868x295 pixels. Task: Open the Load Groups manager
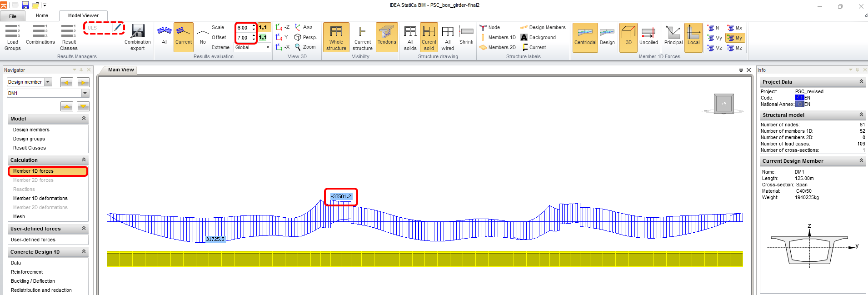coord(12,37)
